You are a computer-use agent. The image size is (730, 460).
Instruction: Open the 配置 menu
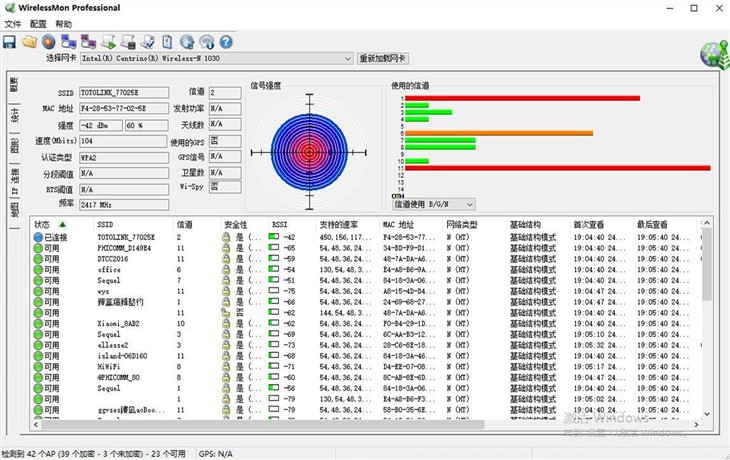click(x=38, y=23)
